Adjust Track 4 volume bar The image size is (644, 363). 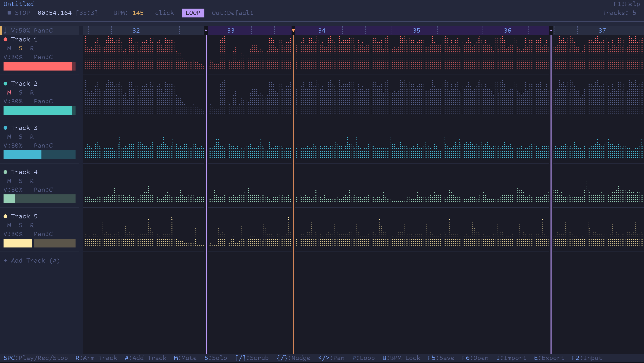click(39, 199)
